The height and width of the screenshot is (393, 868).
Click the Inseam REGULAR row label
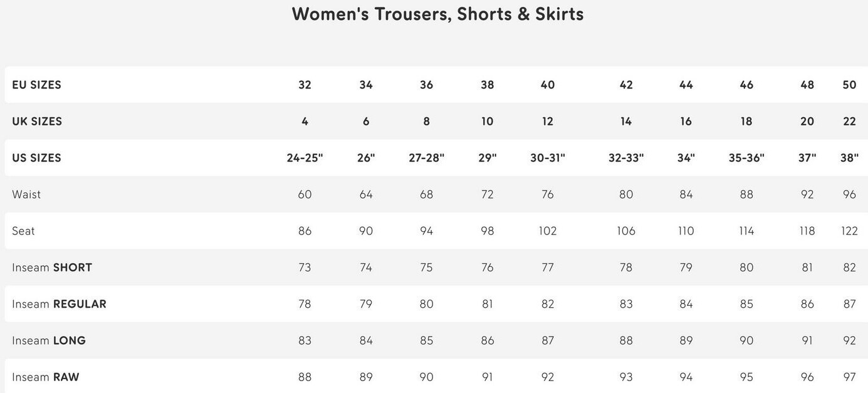click(x=59, y=304)
